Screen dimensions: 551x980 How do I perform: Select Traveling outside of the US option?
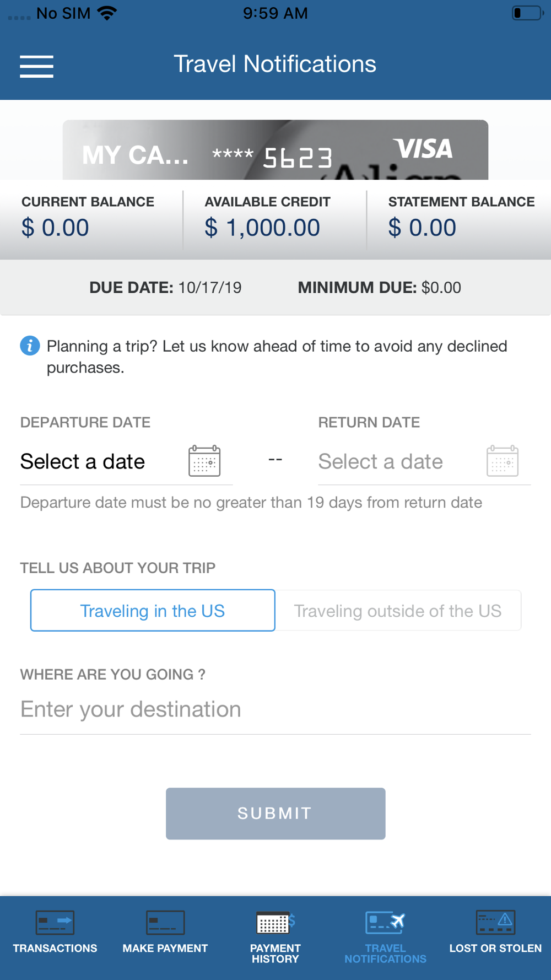(x=398, y=610)
